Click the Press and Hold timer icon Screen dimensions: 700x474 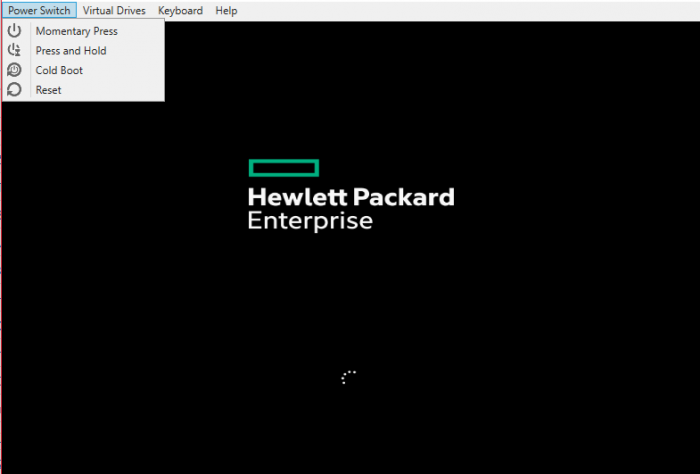(14, 50)
